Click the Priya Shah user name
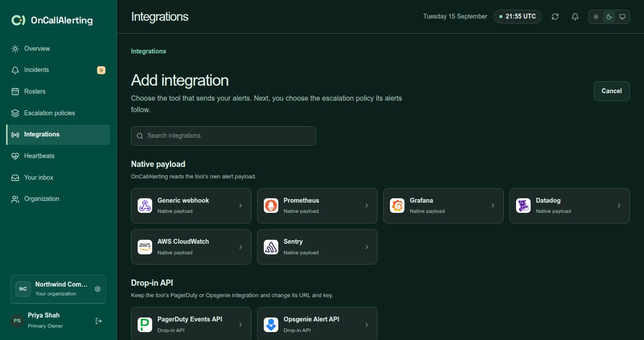The height and width of the screenshot is (340, 644). pyautogui.click(x=44, y=315)
